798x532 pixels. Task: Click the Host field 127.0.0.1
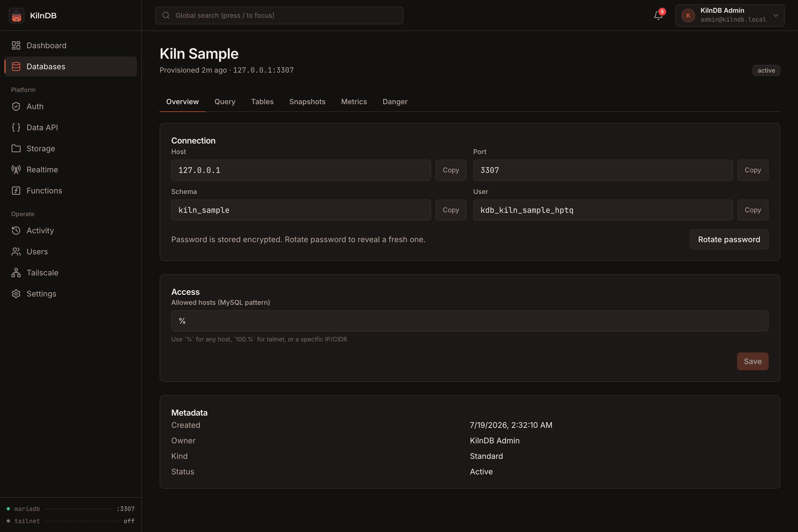coord(301,170)
